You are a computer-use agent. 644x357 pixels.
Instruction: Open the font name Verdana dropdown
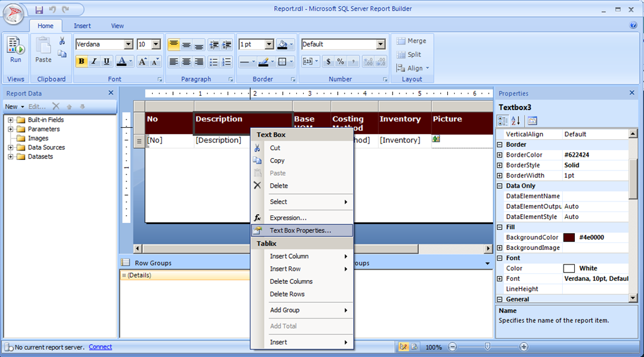pyautogui.click(x=128, y=45)
